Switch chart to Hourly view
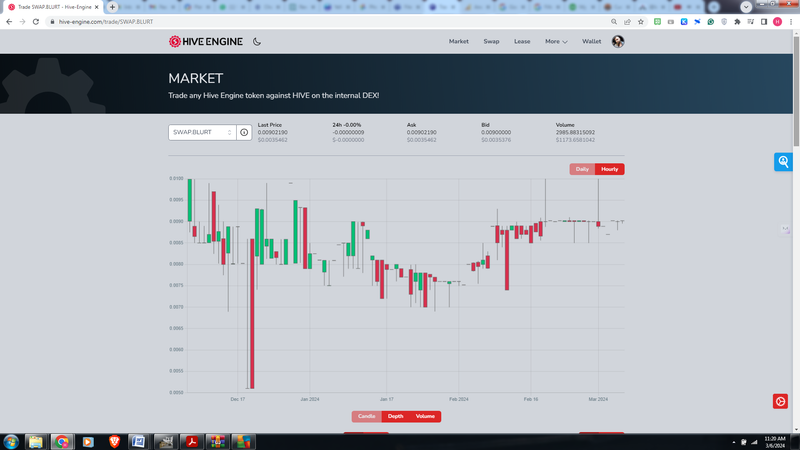Screen dimensions: 800x450 609,169
